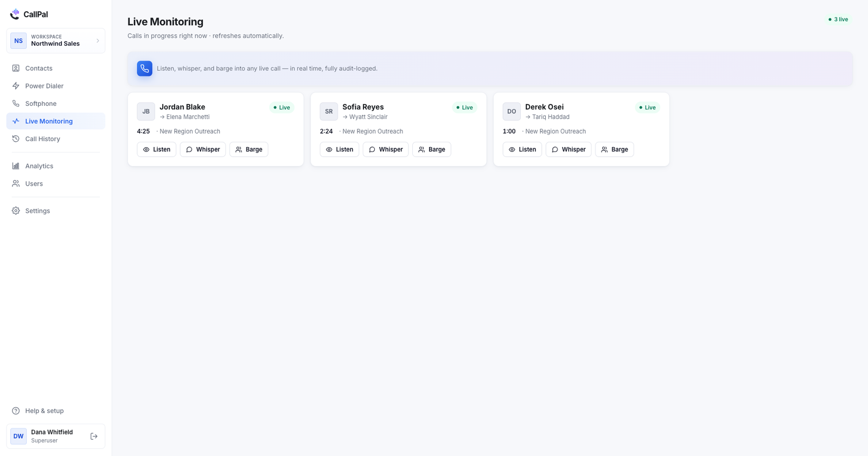Whisper to Jordan Blake
The height and width of the screenshot is (456, 868).
tap(203, 149)
